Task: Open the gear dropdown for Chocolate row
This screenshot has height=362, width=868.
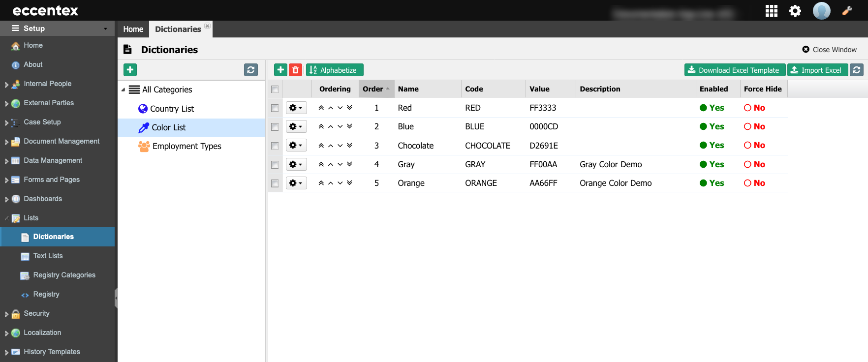Action: [296, 145]
